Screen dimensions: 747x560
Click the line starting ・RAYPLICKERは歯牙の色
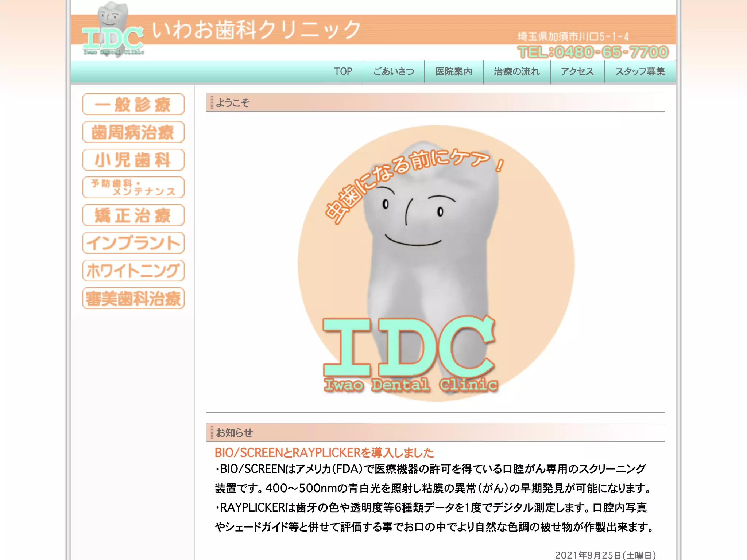431,507
